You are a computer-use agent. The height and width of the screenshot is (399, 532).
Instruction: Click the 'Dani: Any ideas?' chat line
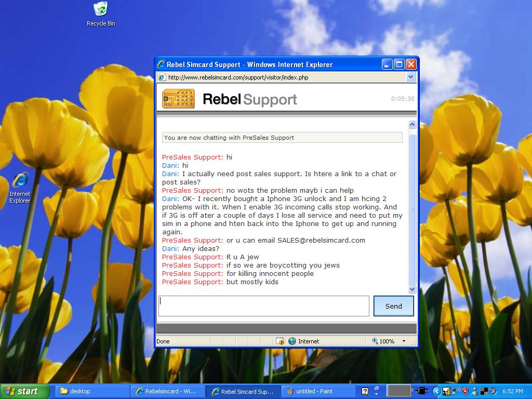tap(191, 249)
